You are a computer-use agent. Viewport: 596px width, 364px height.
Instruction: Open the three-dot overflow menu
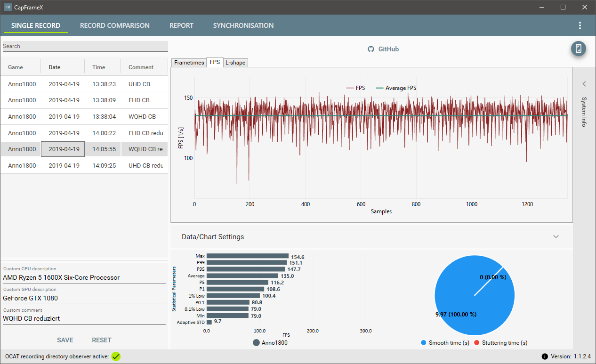(580, 25)
